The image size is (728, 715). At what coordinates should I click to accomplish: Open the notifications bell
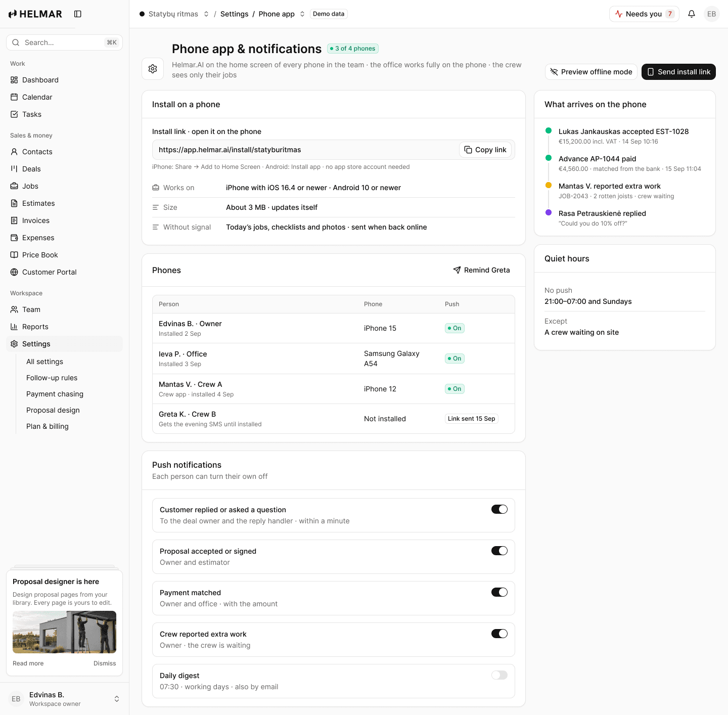(x=692, y=14)
